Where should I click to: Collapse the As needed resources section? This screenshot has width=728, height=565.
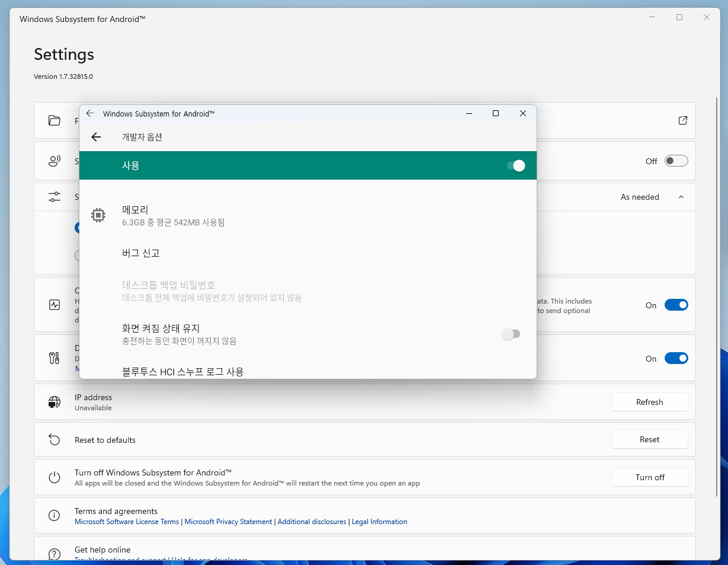pos(681,197)
